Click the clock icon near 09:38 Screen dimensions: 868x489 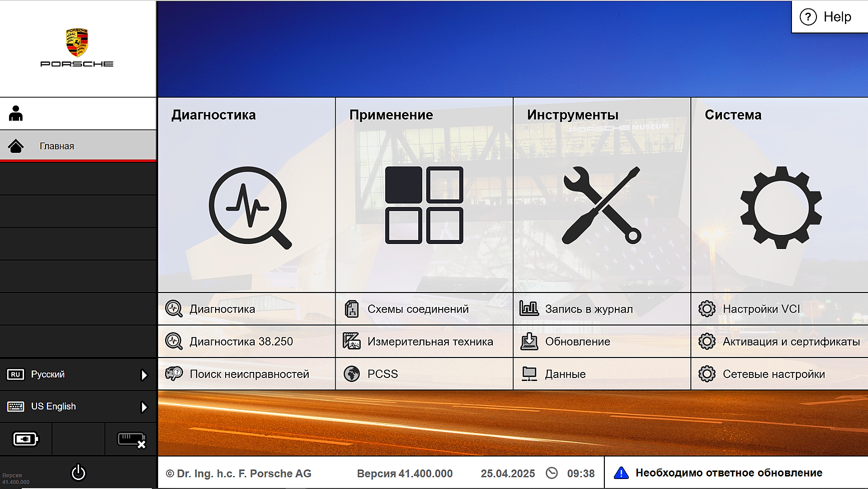[552, 473]
